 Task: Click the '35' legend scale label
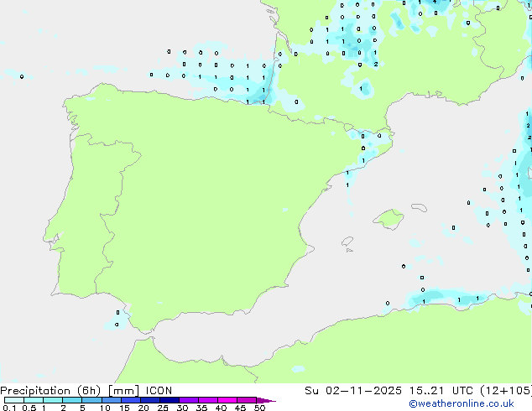pyautogui.click(x=201, y=408)
